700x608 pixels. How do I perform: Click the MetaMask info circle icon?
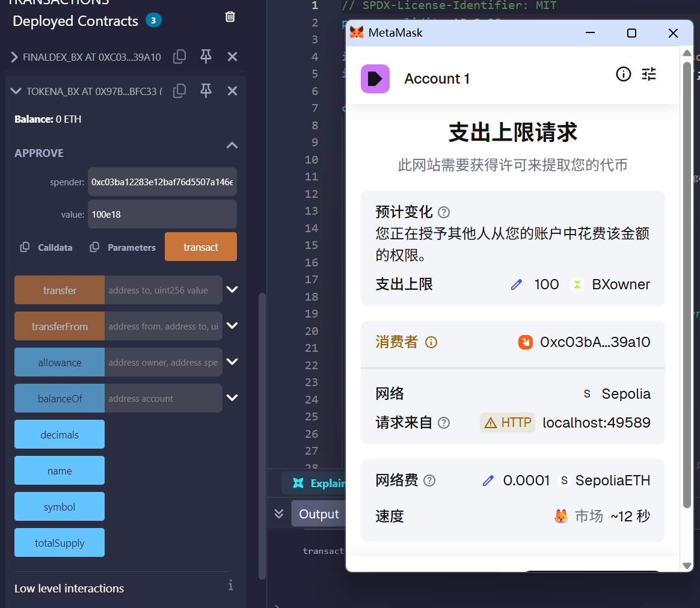[x=624, y=75]
